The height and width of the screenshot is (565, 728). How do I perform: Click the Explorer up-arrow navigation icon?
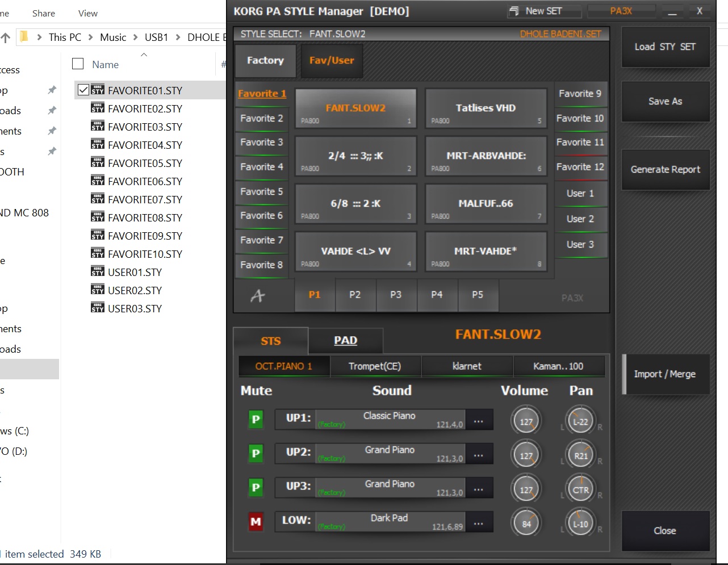click(6, 37)
